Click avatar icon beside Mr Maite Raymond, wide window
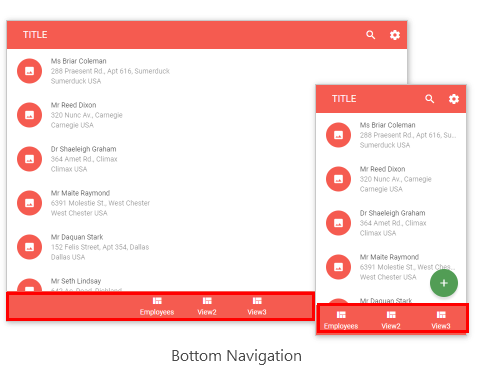 click(30, 203)
